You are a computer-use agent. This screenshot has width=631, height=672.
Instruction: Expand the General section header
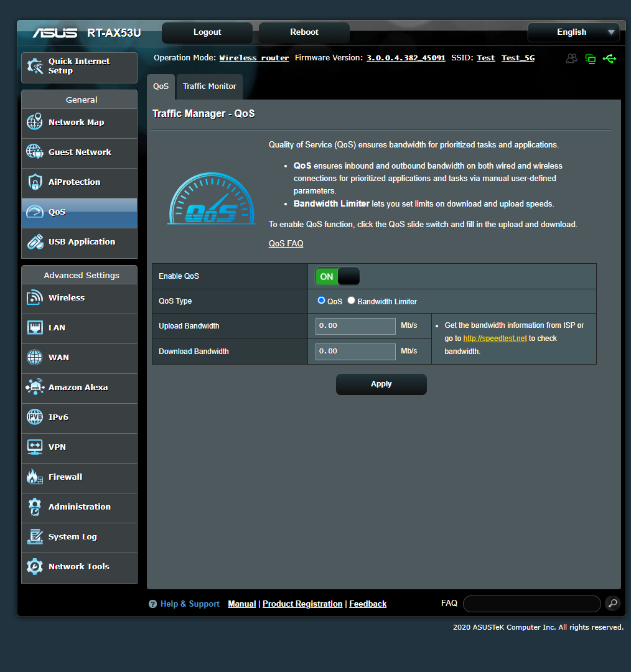click(79, 100)
